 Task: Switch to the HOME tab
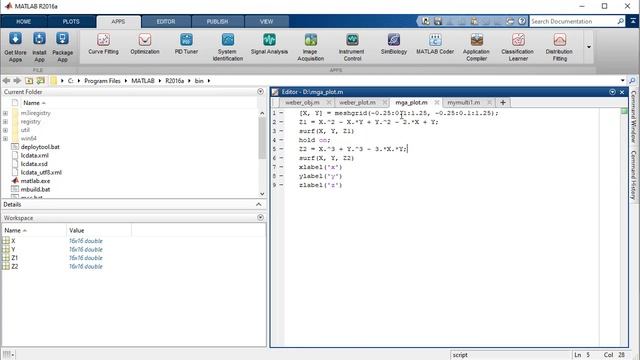(23, 21)
